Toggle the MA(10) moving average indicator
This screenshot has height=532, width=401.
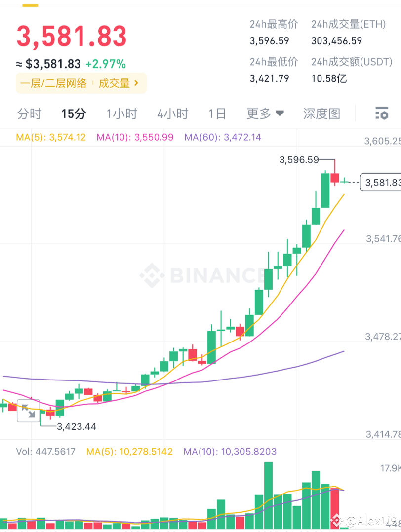(x=130, y=137)
